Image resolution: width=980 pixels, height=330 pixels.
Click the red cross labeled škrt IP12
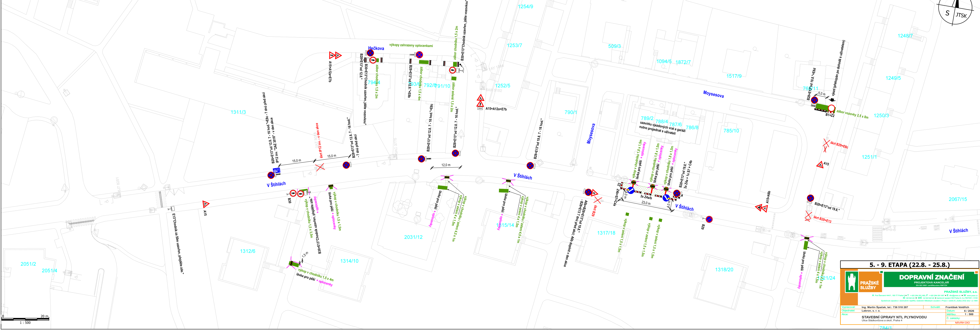click(x=320, y=167)
